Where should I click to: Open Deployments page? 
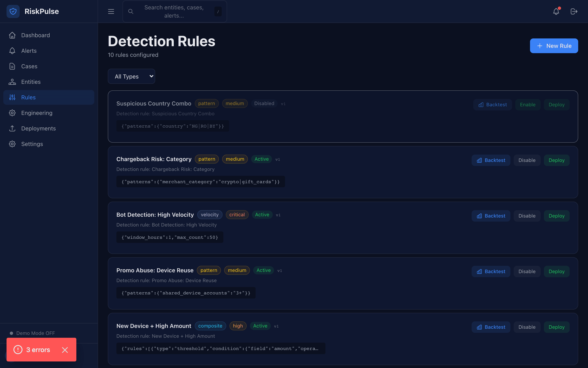pyautogui.click(x=49, y=129)
